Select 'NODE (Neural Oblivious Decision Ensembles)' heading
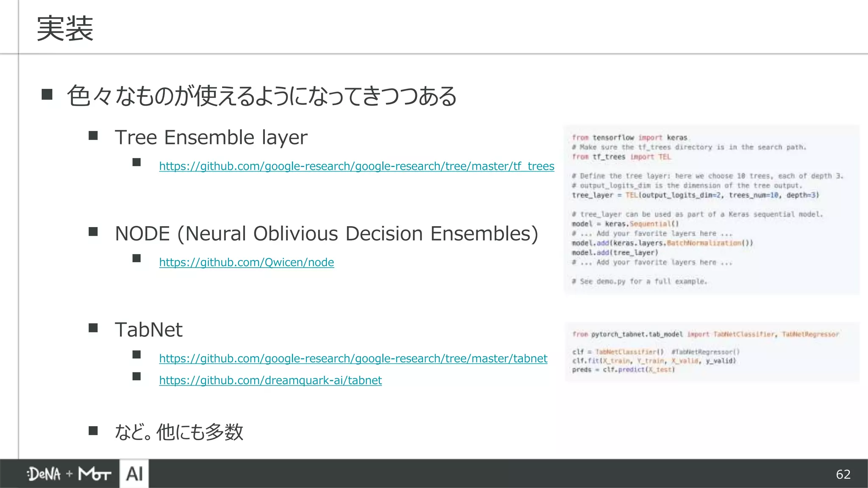 326,233
